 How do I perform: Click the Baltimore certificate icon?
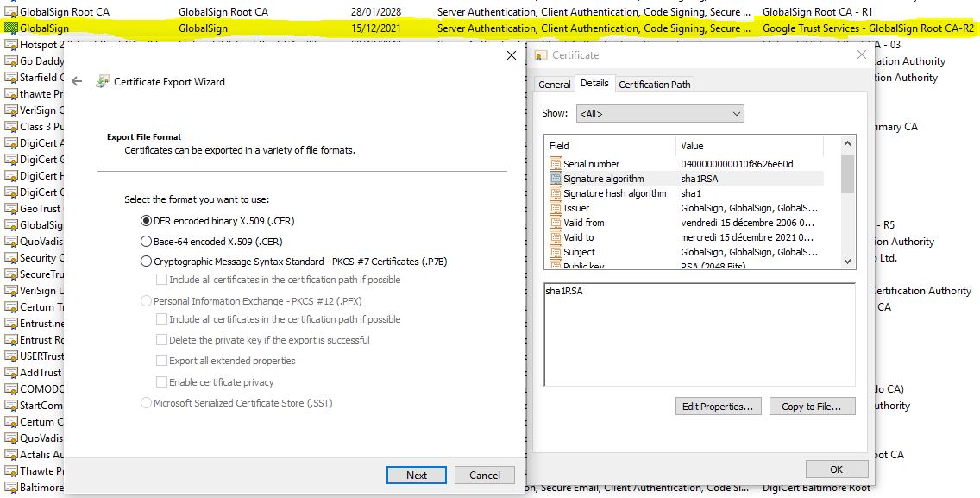(x=10, y=488)
